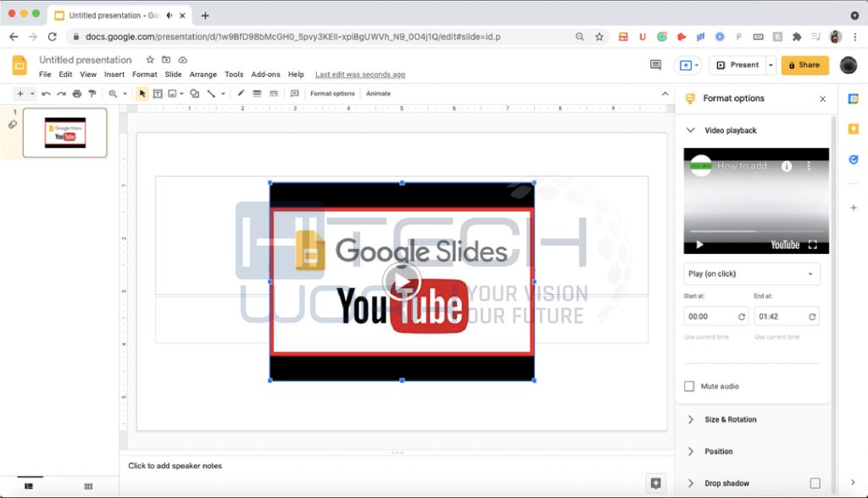Screen dimensions: 868x498
Task: Hide the menus with the up chevron
Action: pyautogui.click(x=665, y=93)
